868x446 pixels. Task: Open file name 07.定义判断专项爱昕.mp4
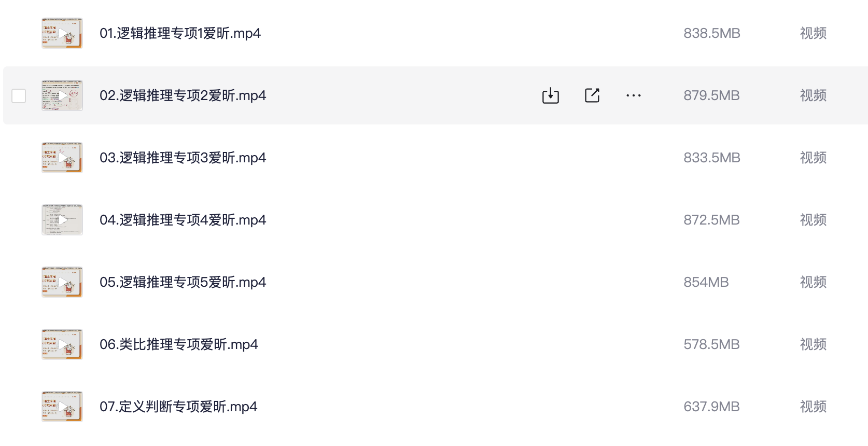(178, 407)
